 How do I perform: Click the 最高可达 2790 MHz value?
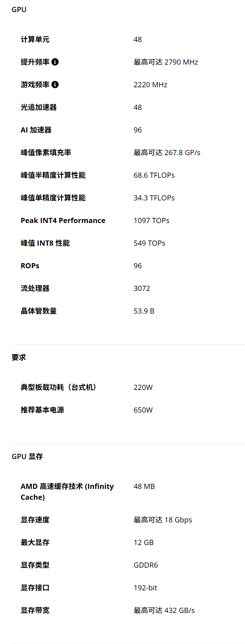[x=166, y=62]
